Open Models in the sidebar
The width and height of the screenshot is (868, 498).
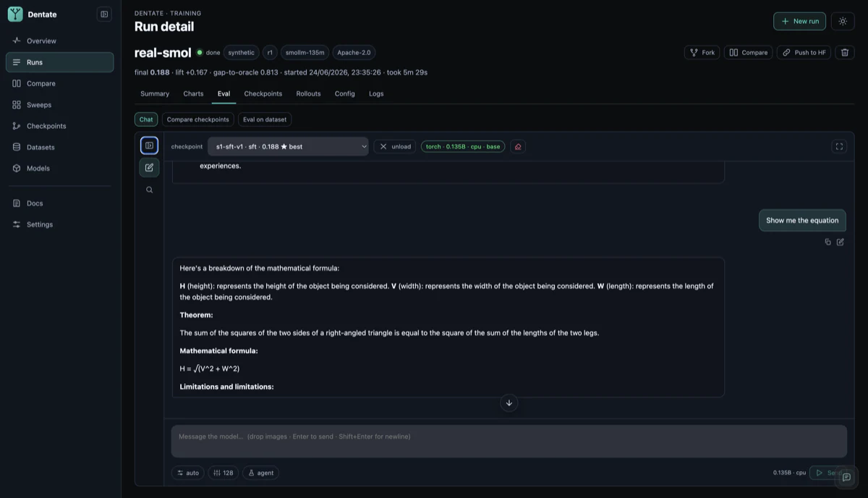[60, 168]
